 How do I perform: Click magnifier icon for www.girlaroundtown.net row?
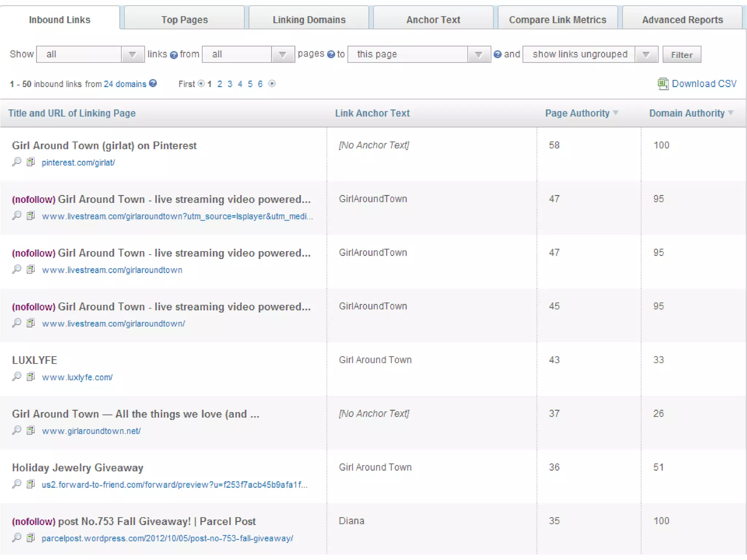point(17,430)
